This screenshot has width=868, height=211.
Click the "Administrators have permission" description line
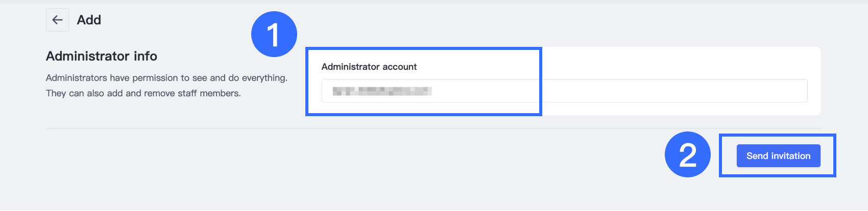tap(166, 78)
